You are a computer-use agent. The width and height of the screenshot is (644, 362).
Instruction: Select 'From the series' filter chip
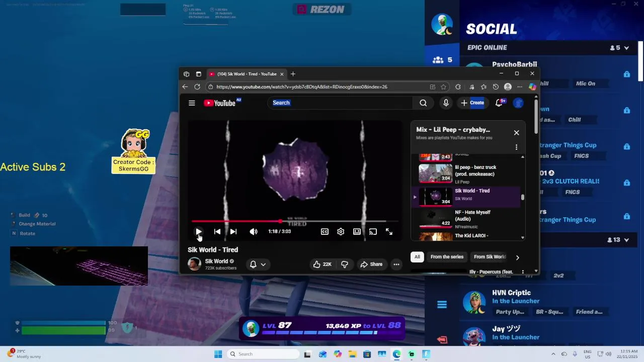point(447,257)
